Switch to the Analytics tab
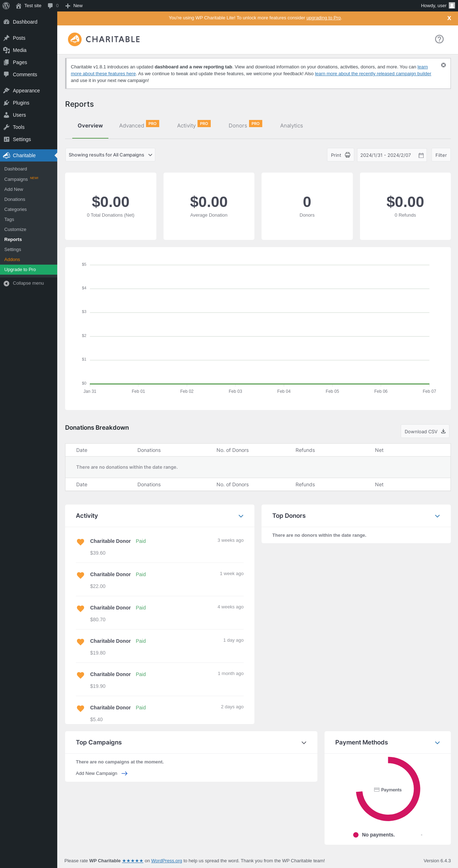 292,126
